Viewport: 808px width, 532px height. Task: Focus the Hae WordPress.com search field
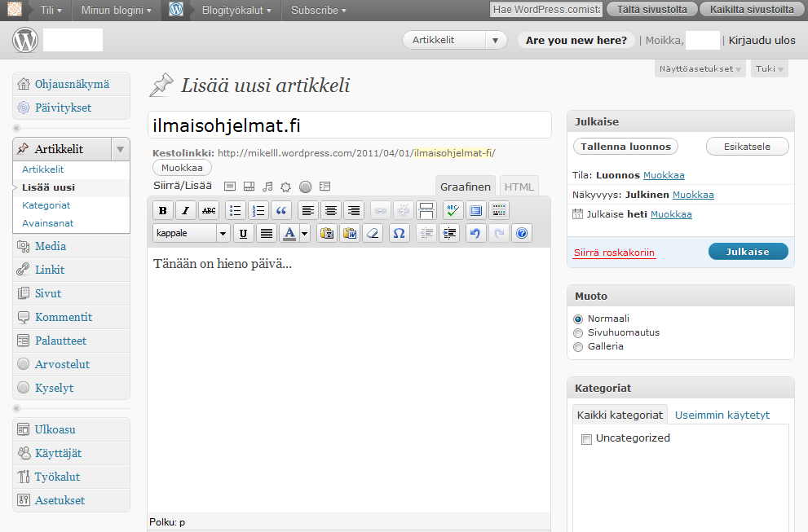546,10
